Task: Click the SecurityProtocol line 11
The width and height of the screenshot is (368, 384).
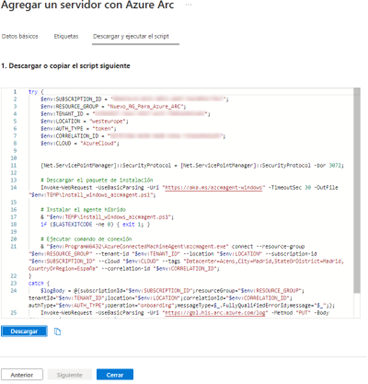Action: click(192, 165)
